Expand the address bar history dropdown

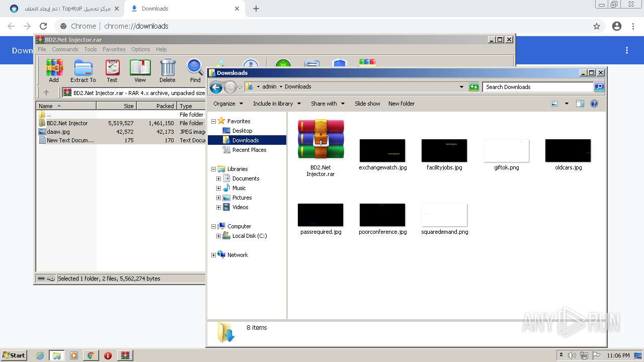pos(461,87)
